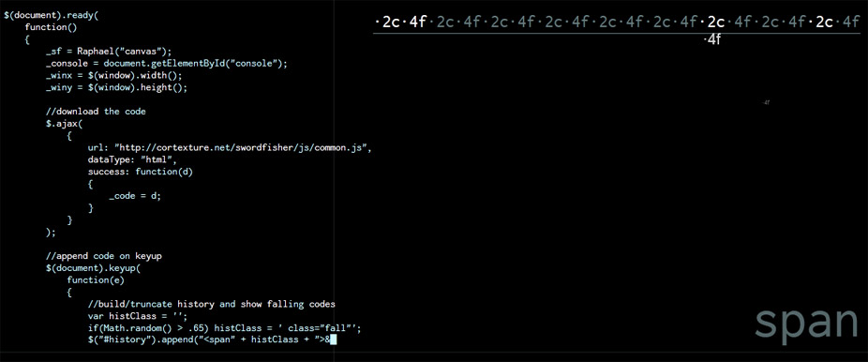Click the 'dataType: "html",' line
Screen dimensions: 868x362
[132, 159]
